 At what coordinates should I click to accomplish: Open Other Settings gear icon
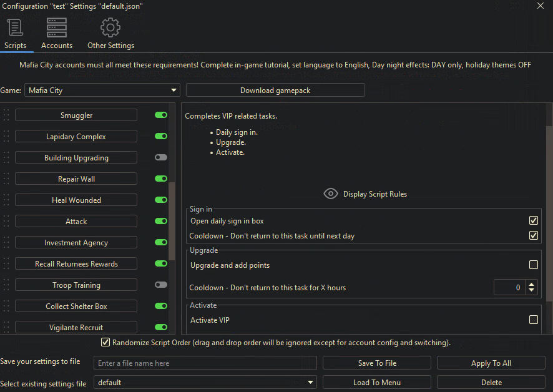click(110, 28)
